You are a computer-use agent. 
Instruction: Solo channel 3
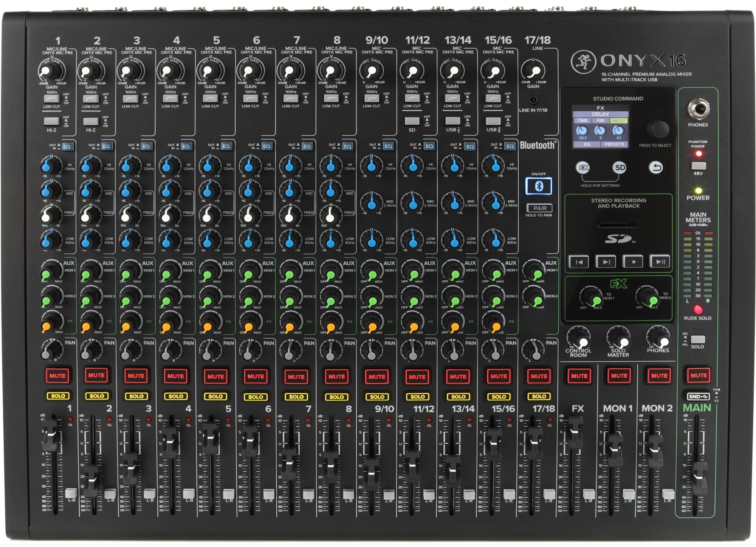[x=136, y=396]
